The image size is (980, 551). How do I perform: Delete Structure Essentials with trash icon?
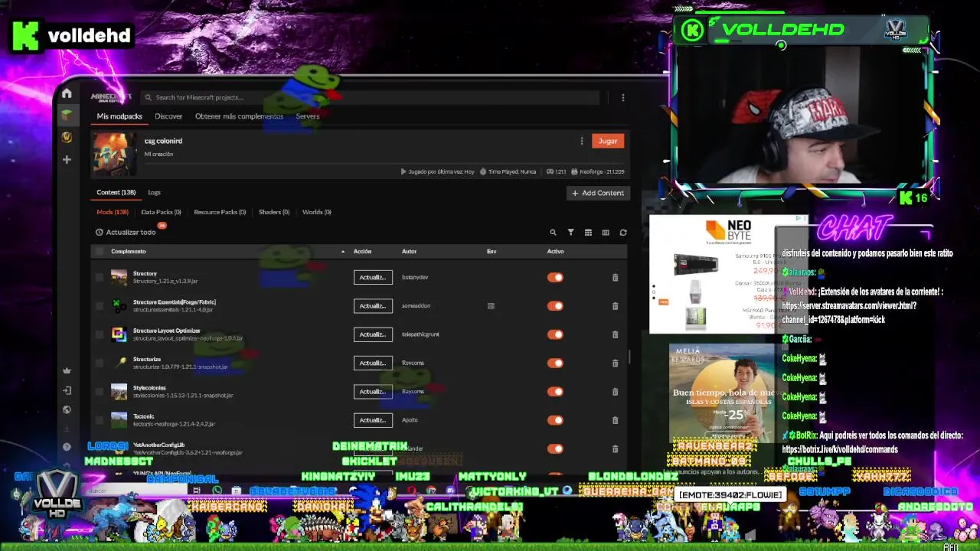(615, 306)
